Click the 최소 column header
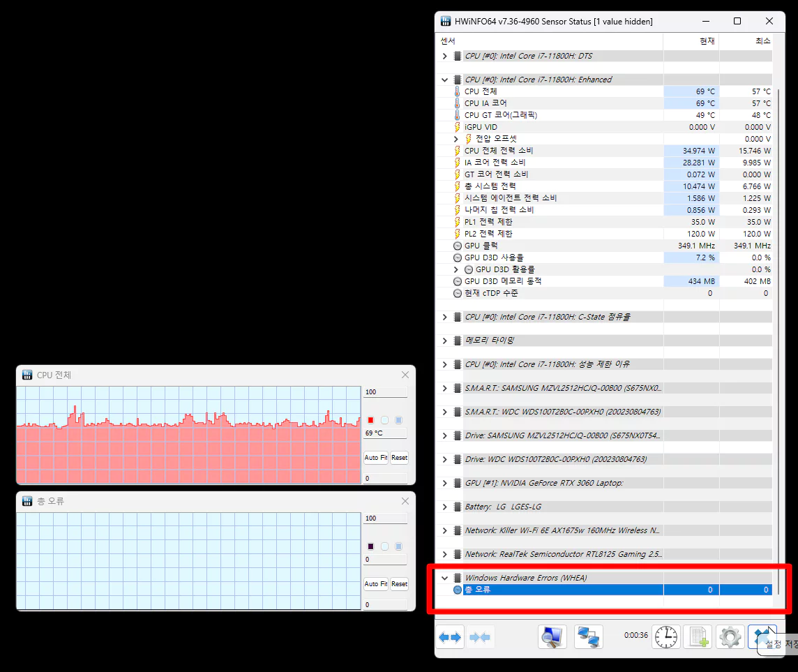Viewport: 798px width, 672px height. [x=746, y=40]
